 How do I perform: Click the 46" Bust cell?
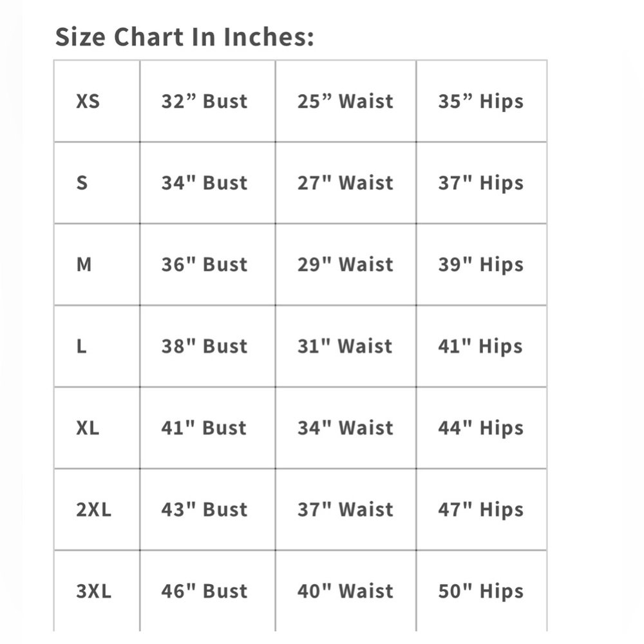coord(208,591)
